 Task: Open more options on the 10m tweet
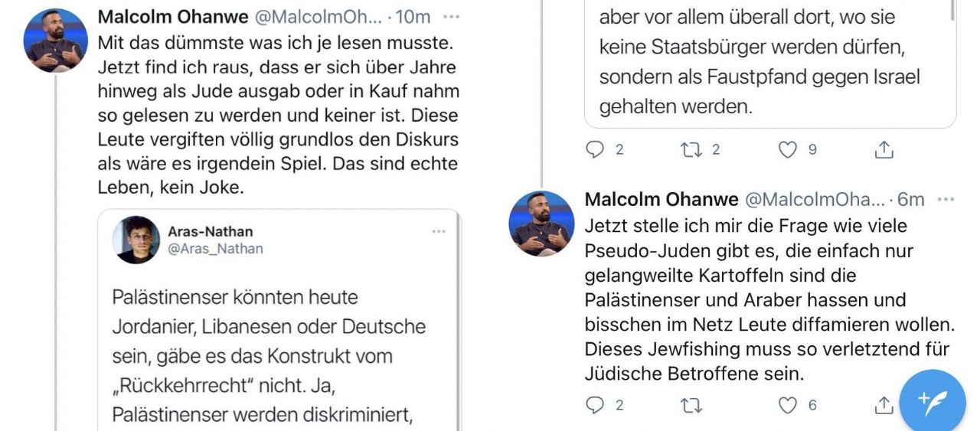click(452, 17)
